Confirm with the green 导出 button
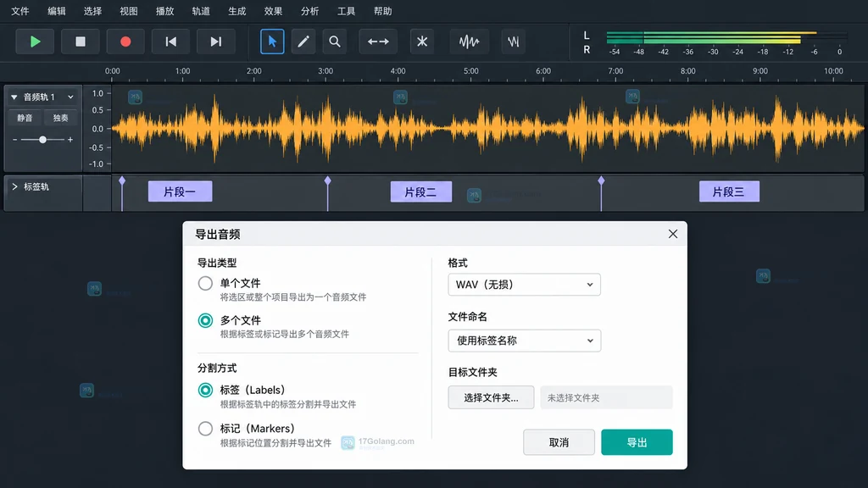This screenshot has height=488, width=868. [x=637, y=442]
